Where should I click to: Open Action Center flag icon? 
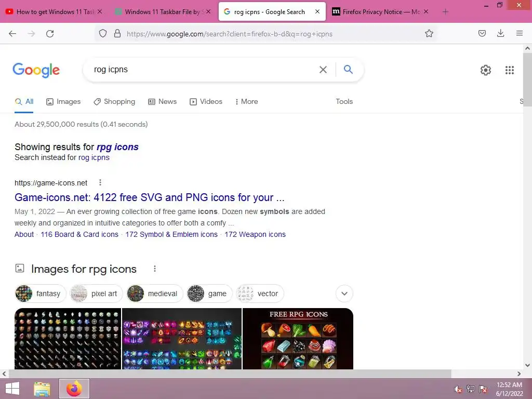pyautogui.click(x=483, y=389)
